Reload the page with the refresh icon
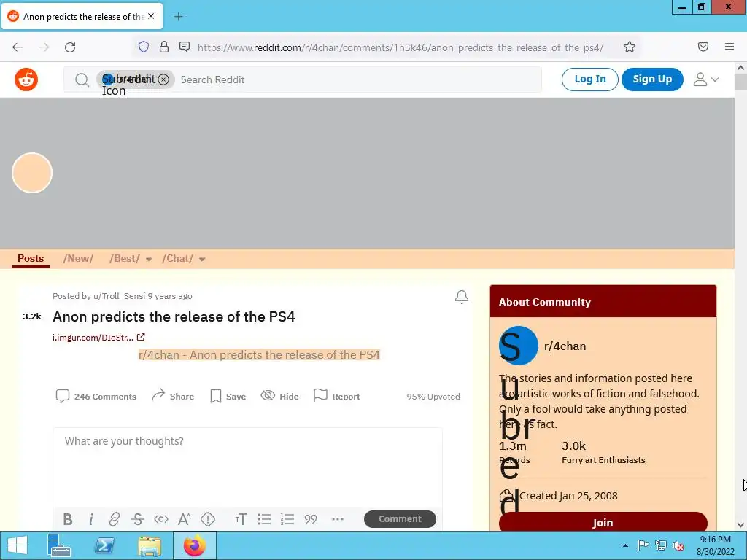This screenshot has width=747, height=560. point(70,47)
